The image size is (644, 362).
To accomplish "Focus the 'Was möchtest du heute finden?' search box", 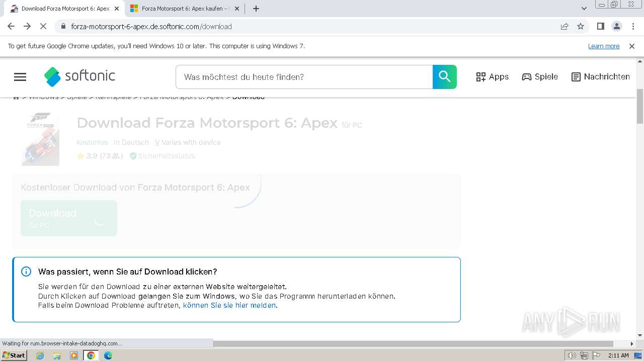I will 304,77.
